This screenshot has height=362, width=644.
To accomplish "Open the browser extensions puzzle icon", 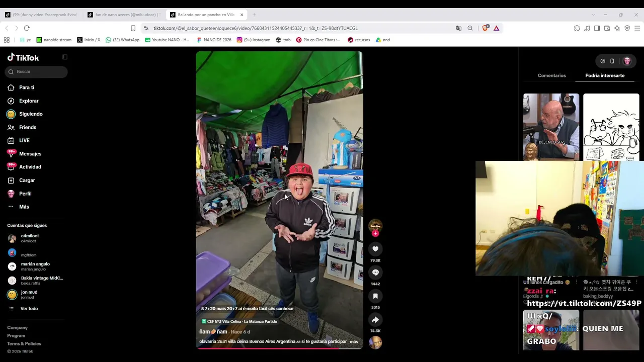I will (x=577, y=28).
